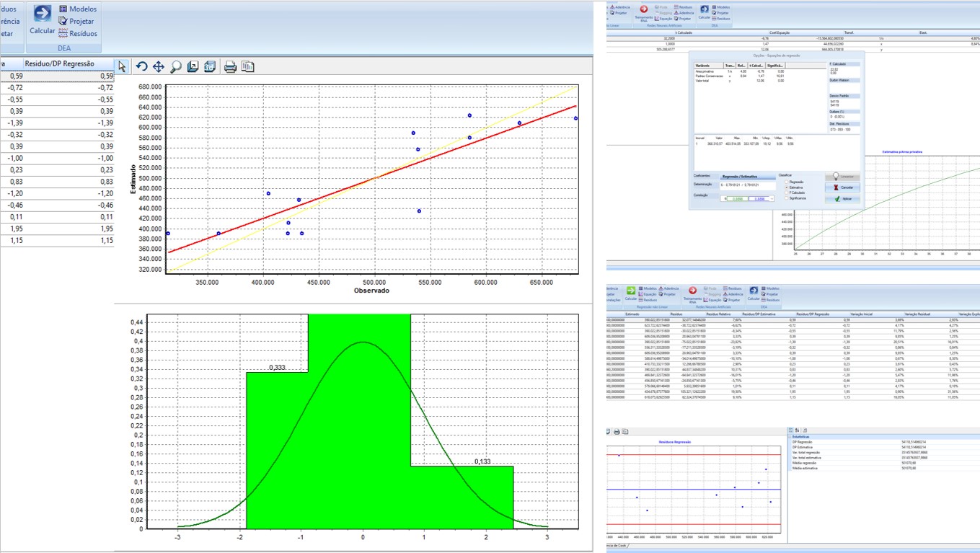Open DEA Resíduos in the left window

point(78,33)
